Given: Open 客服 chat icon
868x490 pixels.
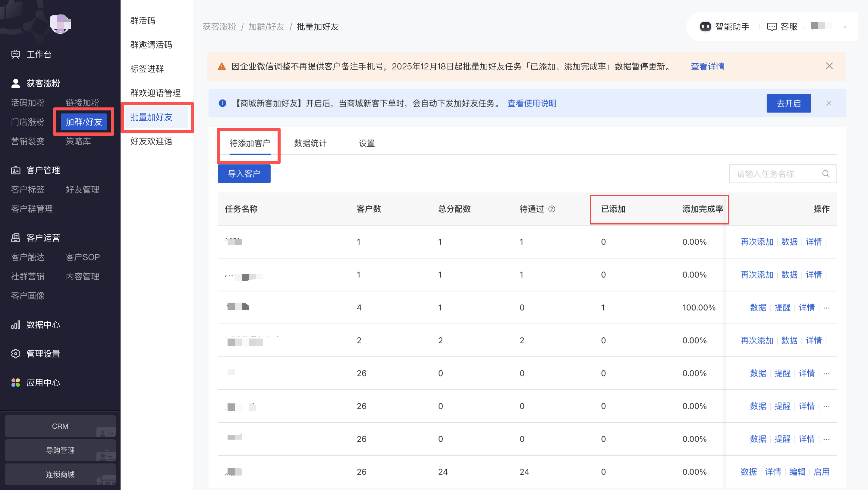Looking at the screenshot, I should pos(772,27).
